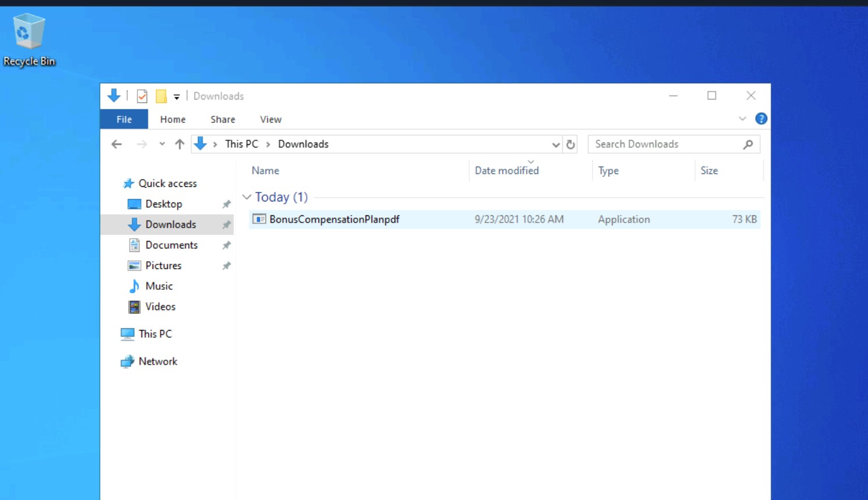Unpin Desktop via its pin icon
Screen dimensions: 868x500
[x=226, y=204]
